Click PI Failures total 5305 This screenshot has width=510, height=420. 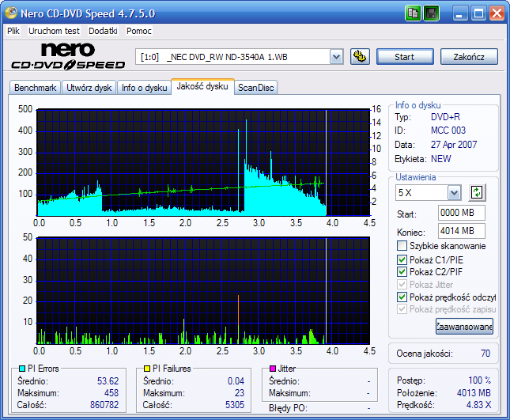pyautogui.click(x=235, y=405)
